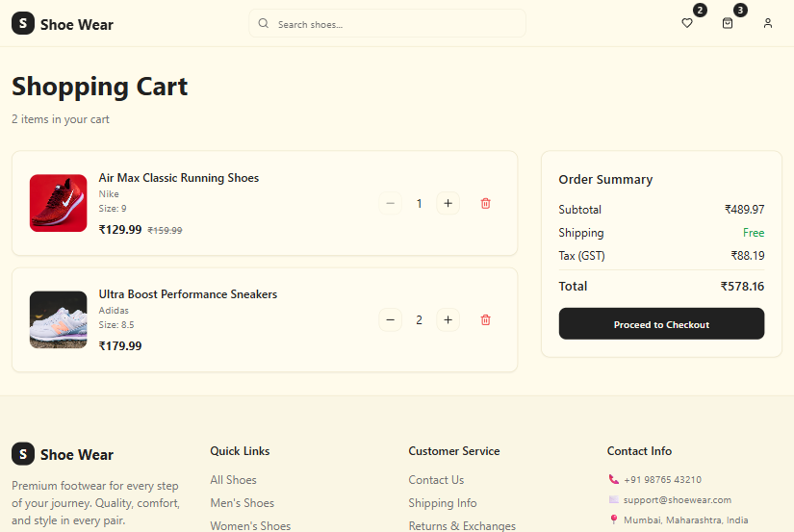Click the phone icon in Contact Info
The width and height of the screenshot is (794, 532).
pos(614,479)
